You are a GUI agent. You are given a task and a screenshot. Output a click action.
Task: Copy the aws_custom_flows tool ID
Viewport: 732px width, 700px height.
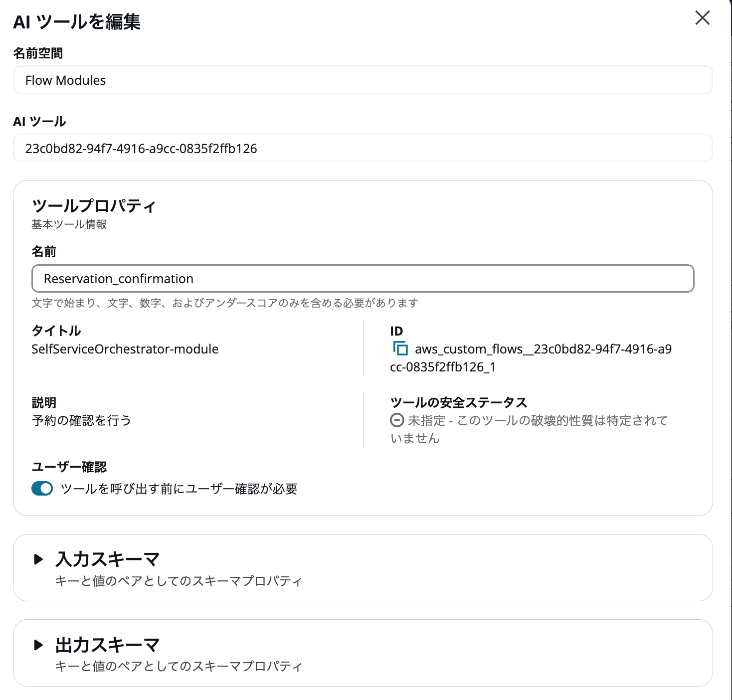[400, 349]
